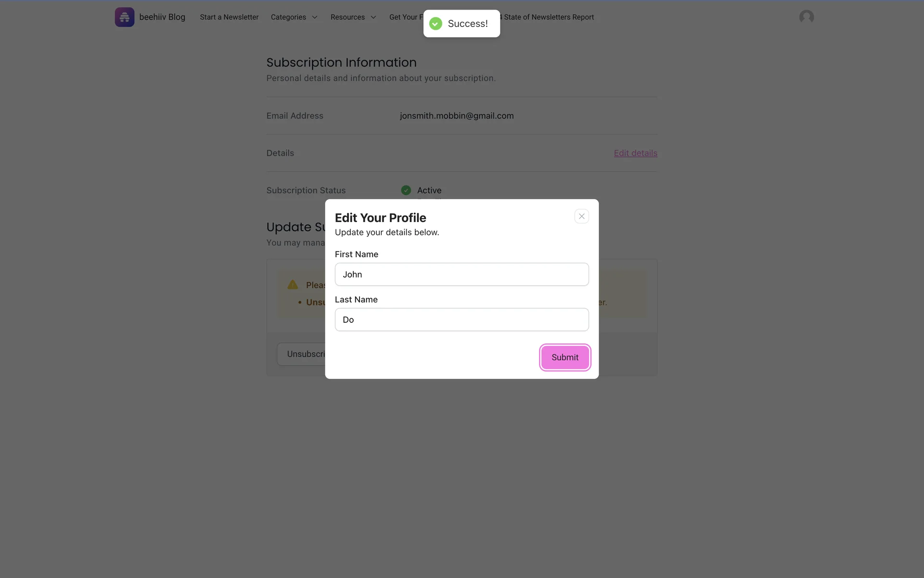The width and height of the screenshot is (924, 578).
Task: Click the beehiiv Blog title
Action: pos(162,17)
